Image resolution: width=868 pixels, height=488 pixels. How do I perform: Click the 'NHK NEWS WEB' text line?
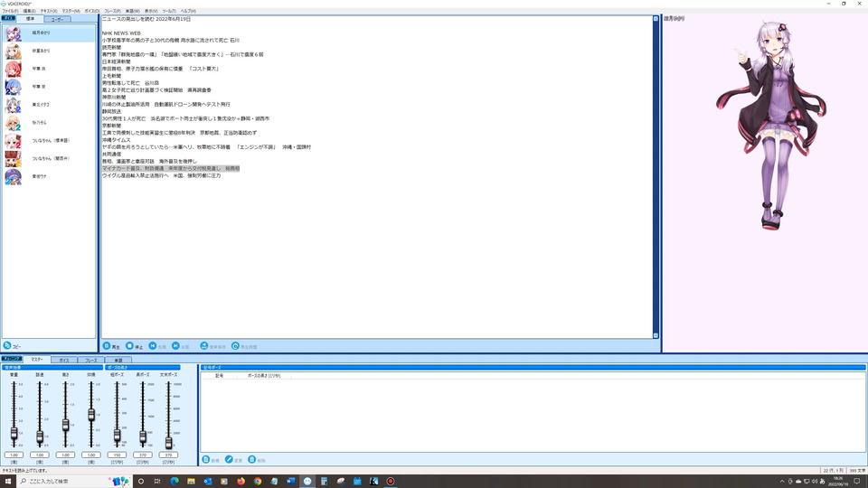(x=121, y=33)
